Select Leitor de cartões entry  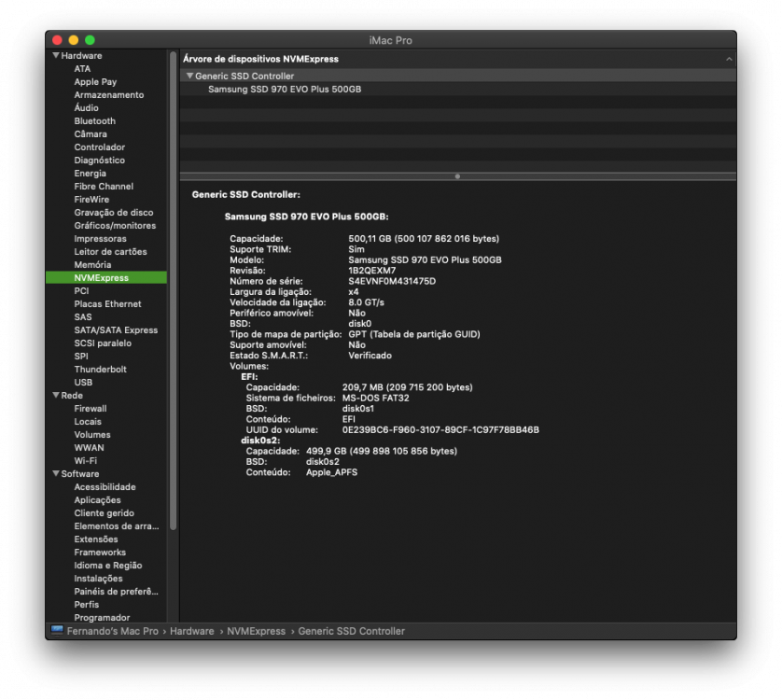point(110,251)
